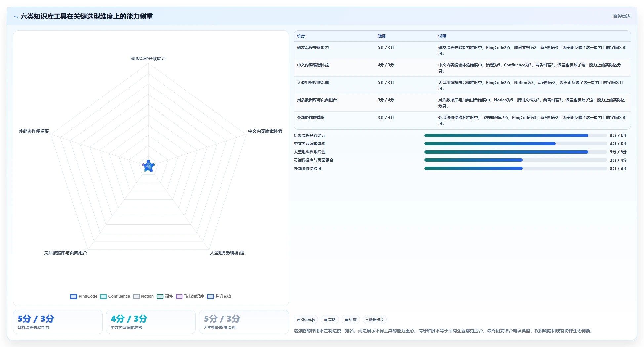Image resolution: width=644 pixels, height=347 pixels.
Task: Click radar axis label 灵活数据库与页面组合
Action: [65, 253]
